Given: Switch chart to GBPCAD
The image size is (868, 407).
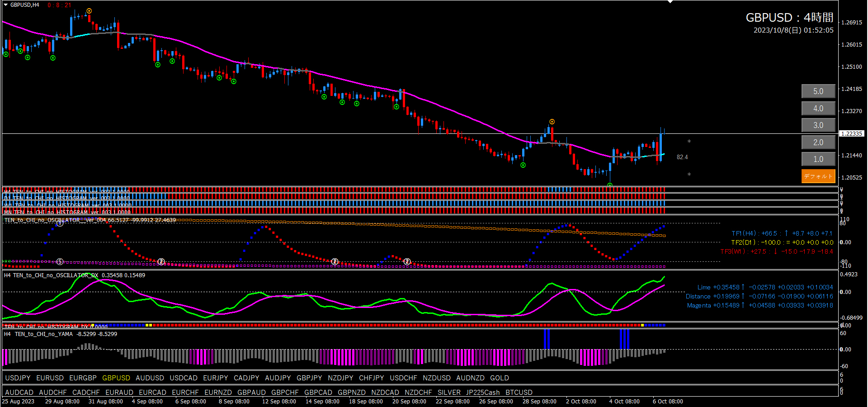Looking at the screenshot, I should [318, 393].
